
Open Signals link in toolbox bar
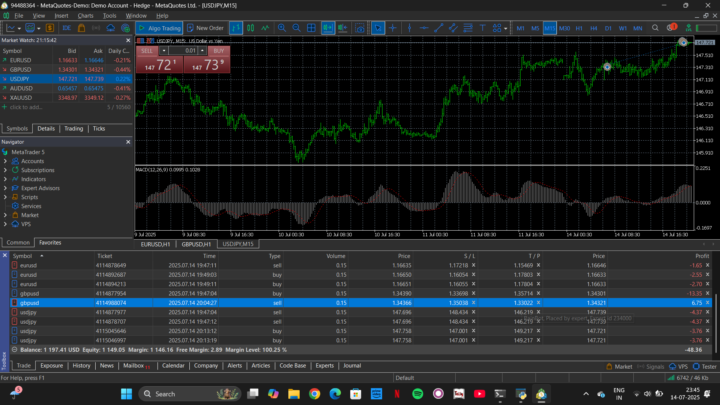[651, 366]
